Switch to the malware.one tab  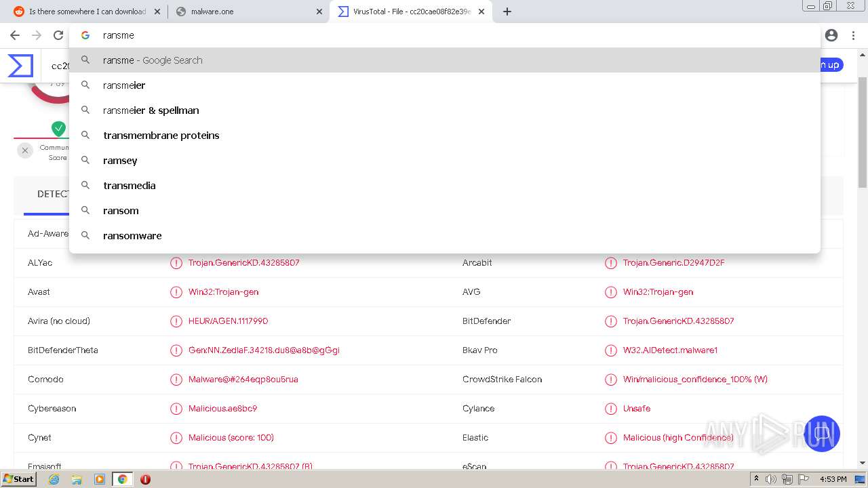(248, 12)
